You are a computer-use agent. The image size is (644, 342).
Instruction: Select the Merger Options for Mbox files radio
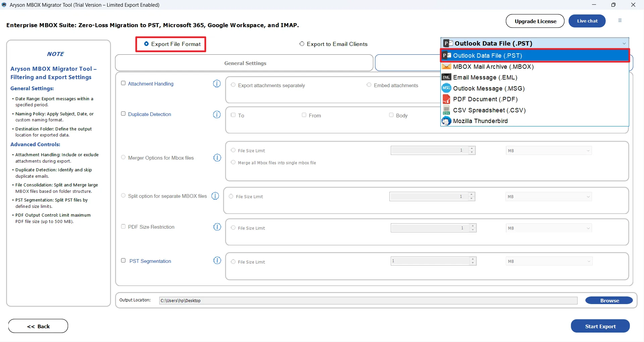coord(123,157)
